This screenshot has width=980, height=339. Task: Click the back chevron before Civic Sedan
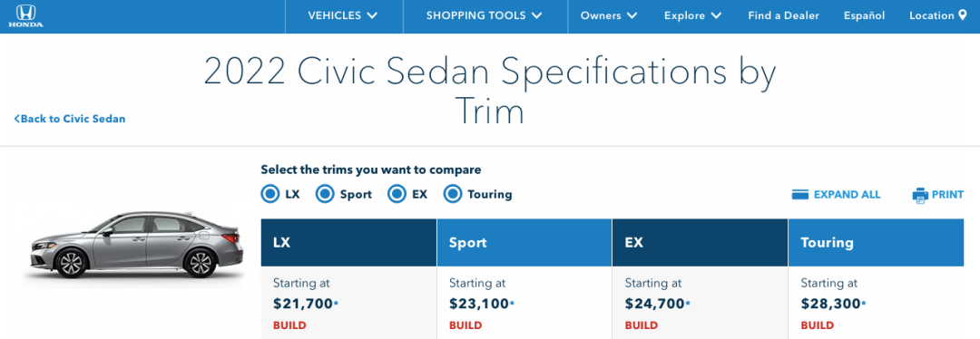click(x=17, y=119)
